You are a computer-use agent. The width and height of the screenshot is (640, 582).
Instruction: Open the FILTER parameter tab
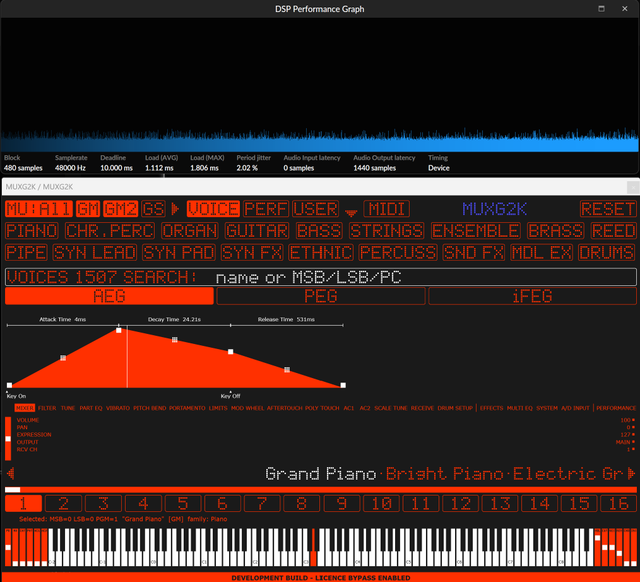point(47,408)
